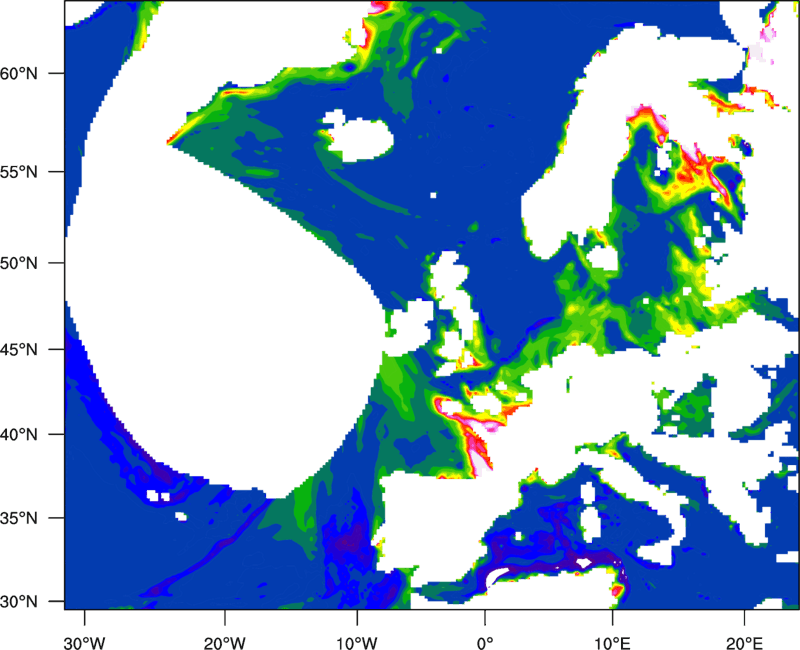
Task: Click the 60°N latitude label
Action: 19,73
